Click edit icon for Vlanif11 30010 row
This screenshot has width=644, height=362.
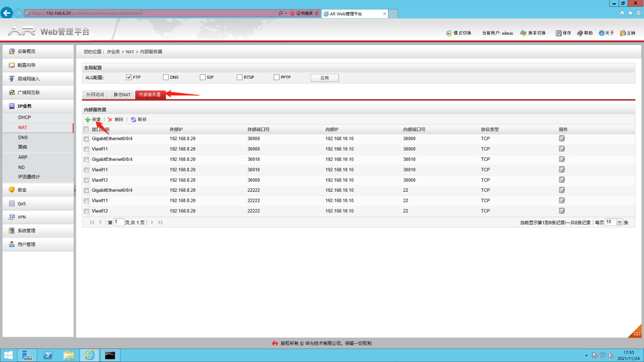(x=562, y=169)
